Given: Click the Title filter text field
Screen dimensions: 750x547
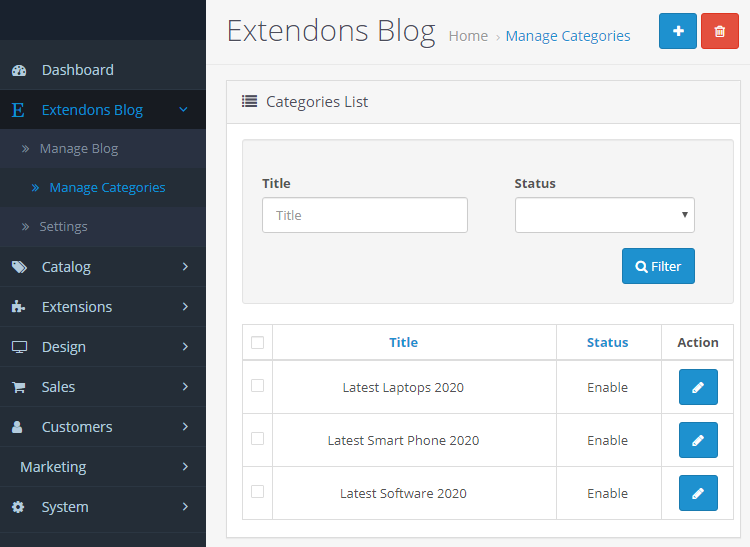Looking at the screenshot, I should pyautogui.click(x=365, y=215).
